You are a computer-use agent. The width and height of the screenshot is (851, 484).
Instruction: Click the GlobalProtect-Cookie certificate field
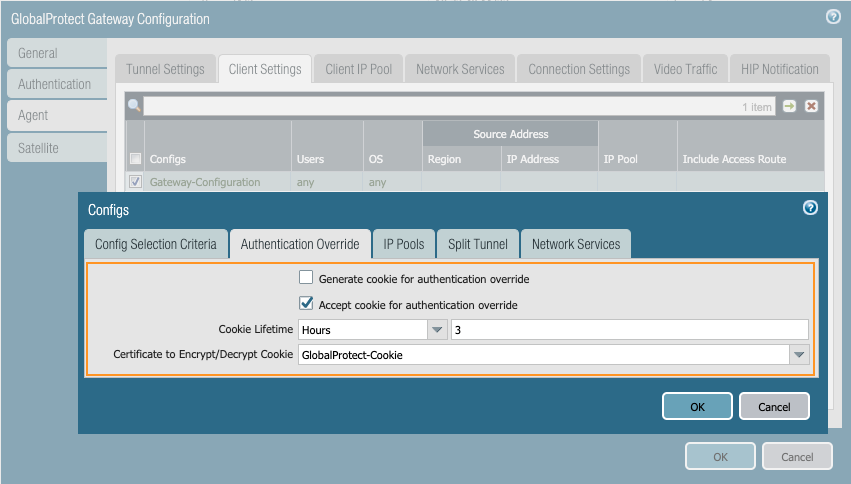coord(544,355)
